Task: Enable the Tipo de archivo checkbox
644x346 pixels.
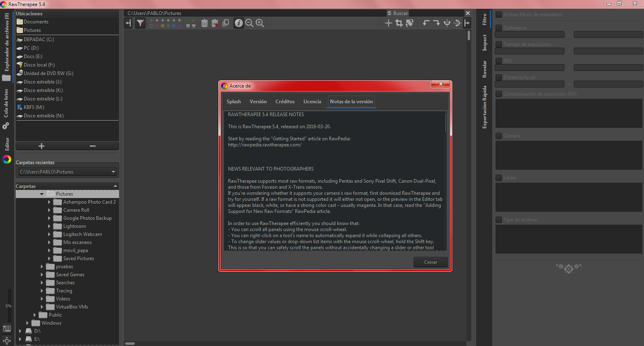Action: pyautogui.click(x=499, y=220)
